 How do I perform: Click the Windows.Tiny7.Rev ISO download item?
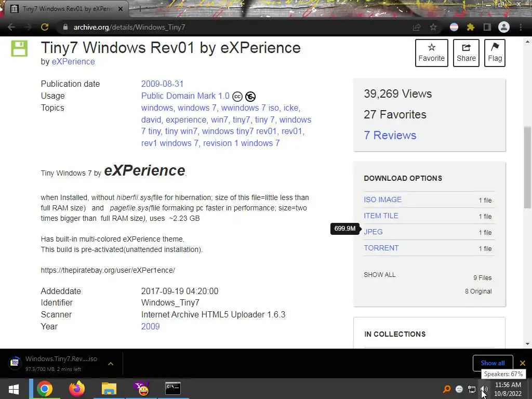click(x=61, y=363)
